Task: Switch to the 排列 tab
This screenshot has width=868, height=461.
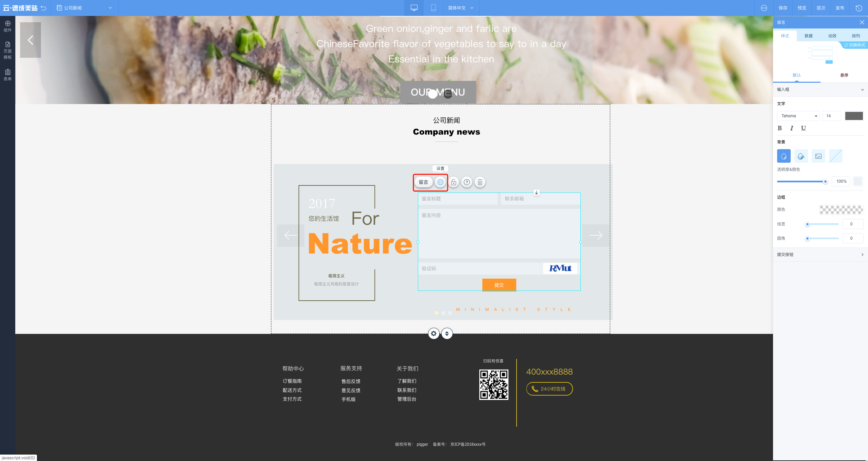Action: [856, 36]
